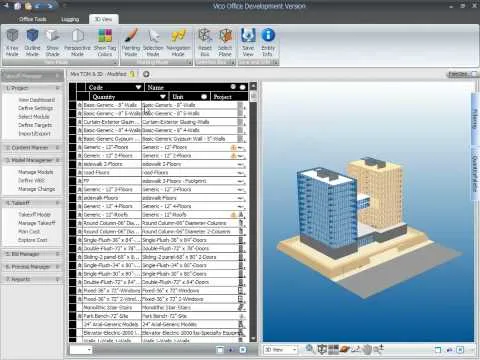Click the hand pan icon in 3D toolbar
The image size is (480, 360).
pos(367,349)
